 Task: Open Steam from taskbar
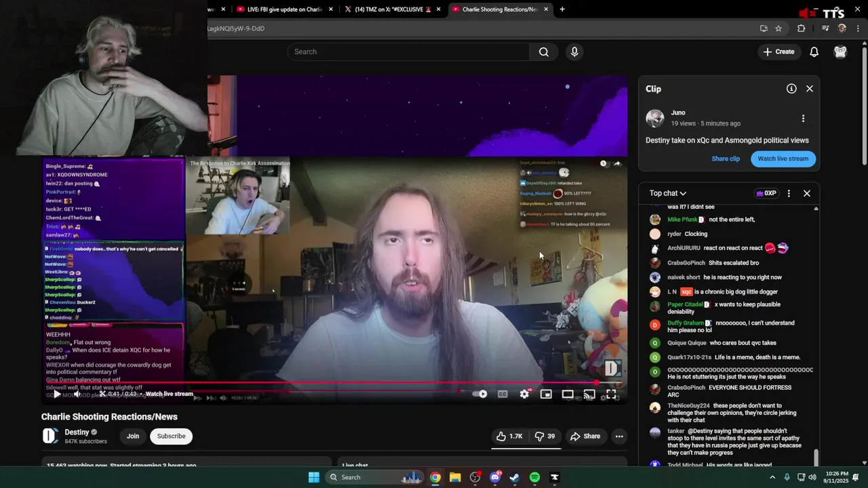(515, 477)
